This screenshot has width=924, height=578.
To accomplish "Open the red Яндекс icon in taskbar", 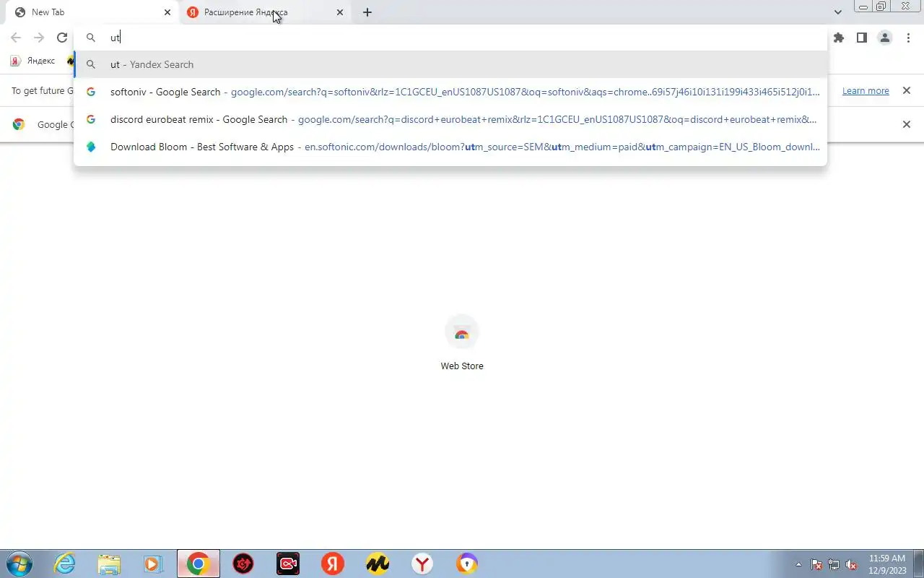I will 333,564.
